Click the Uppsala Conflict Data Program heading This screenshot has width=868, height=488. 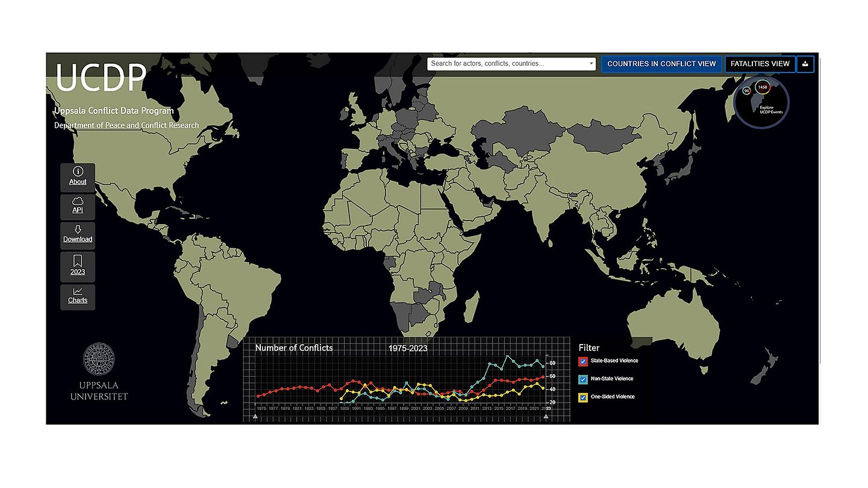pos(114,111)
